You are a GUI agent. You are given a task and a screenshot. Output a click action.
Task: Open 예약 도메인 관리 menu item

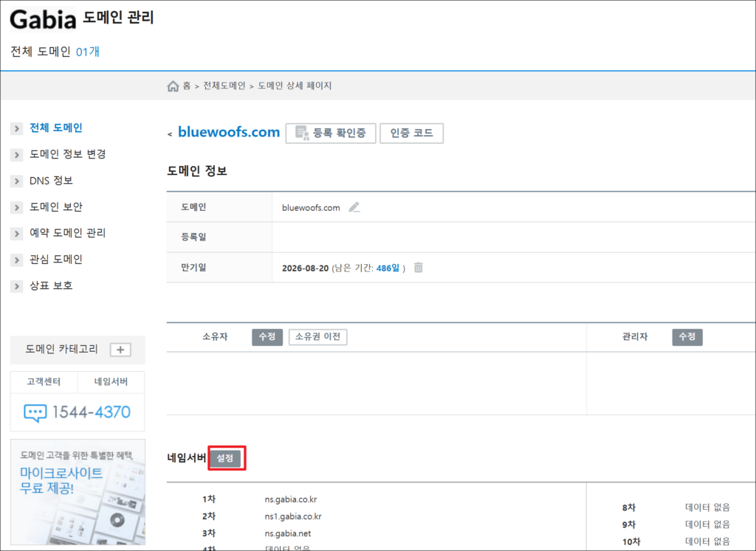(x=67, y=232)
